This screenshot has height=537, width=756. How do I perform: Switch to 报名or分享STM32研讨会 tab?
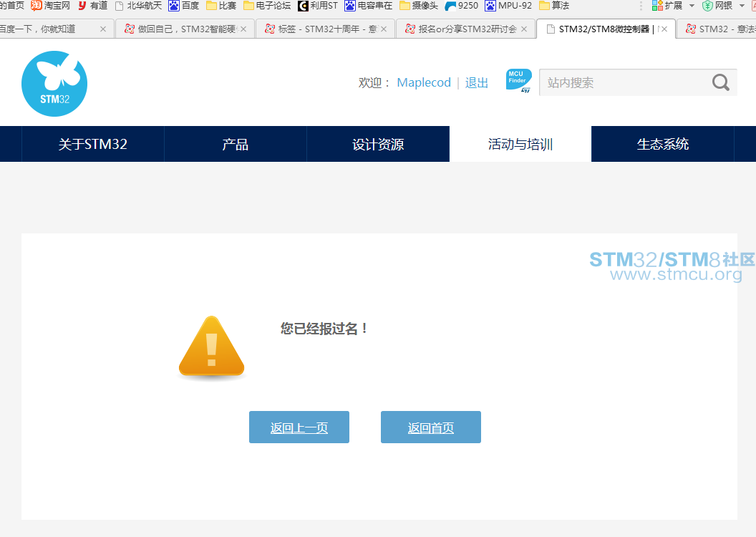pyautogui.click(x=467, y=29)
